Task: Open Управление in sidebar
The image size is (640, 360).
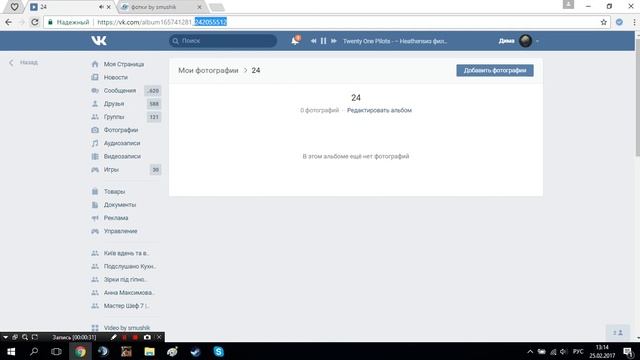Action: click(120, 231)
